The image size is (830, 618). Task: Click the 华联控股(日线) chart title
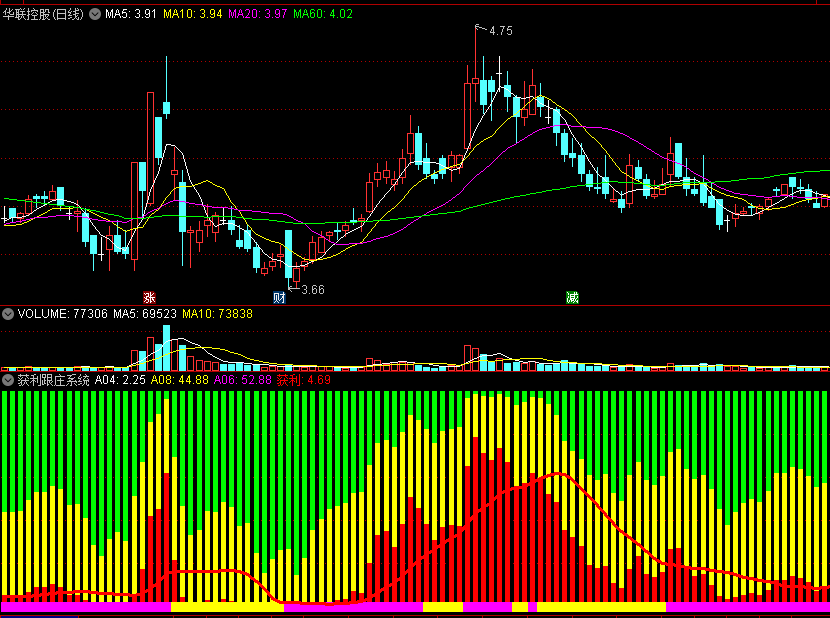[43, 14]
